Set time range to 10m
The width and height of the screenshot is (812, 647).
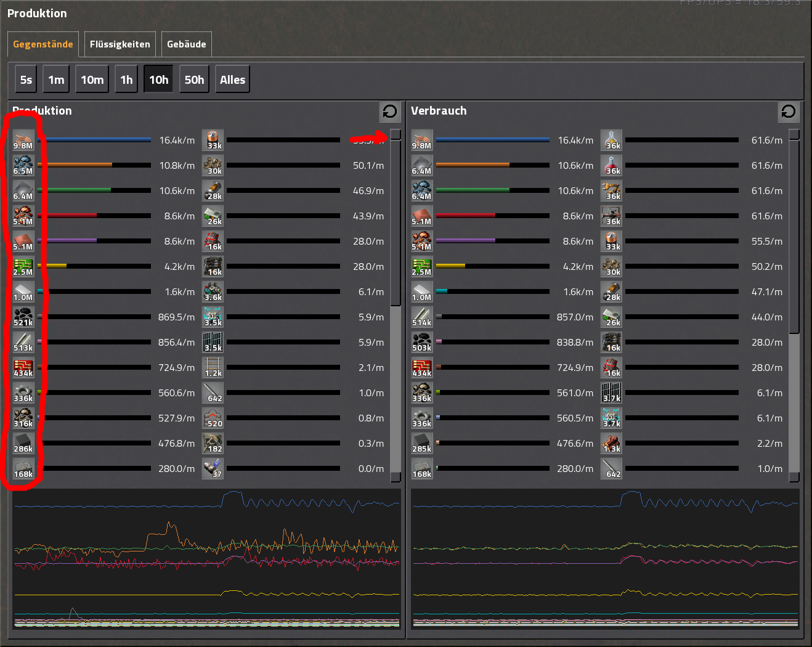point(92,79)
